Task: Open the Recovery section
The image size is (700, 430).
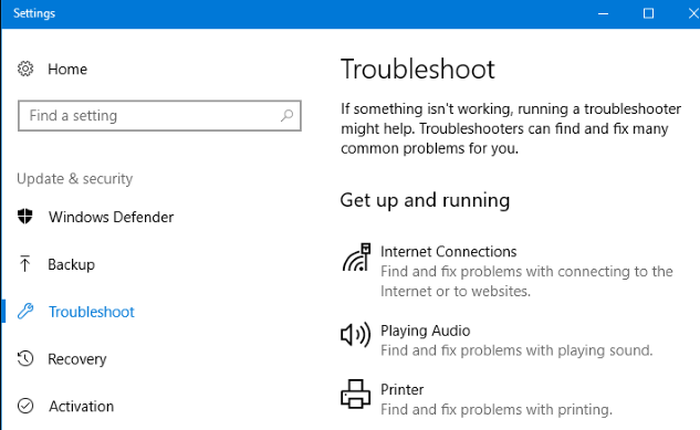Action: (x=77, y=359)
